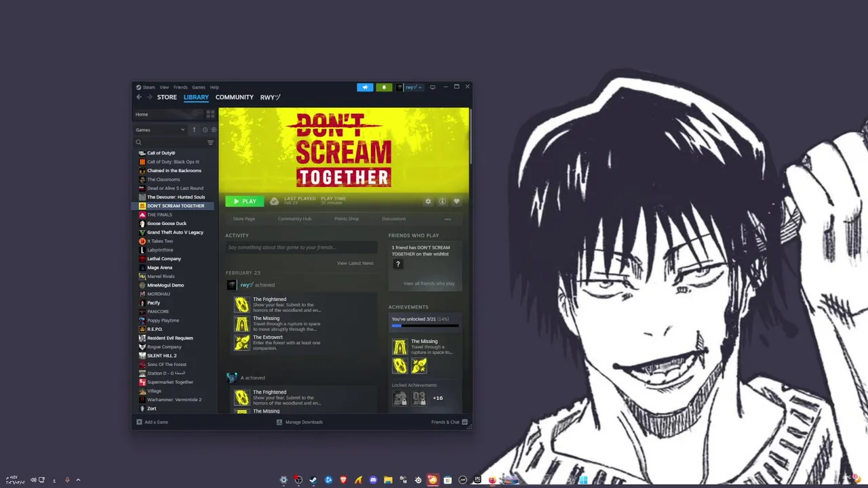The image size is (868, 488).
Task: Select Zort in library list
Action: point(152,409)
